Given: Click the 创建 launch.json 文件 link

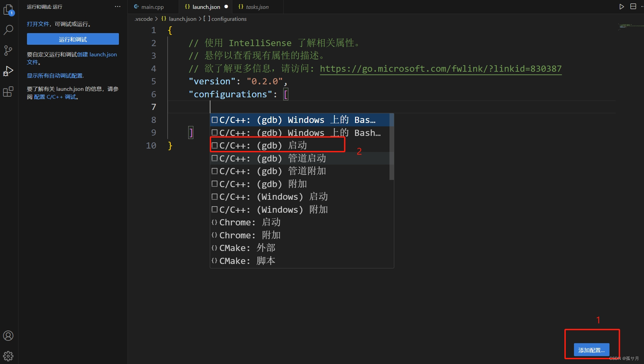Looking at the screenshot, I should click(x=97, y=54).
